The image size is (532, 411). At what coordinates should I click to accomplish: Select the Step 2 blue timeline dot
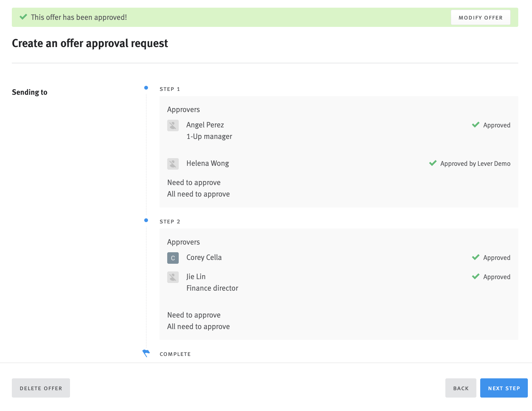coord(146,220)
